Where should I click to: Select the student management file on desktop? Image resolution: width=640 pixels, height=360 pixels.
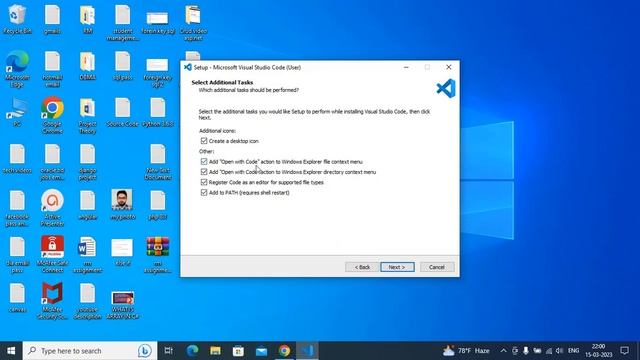pos(122,22)
